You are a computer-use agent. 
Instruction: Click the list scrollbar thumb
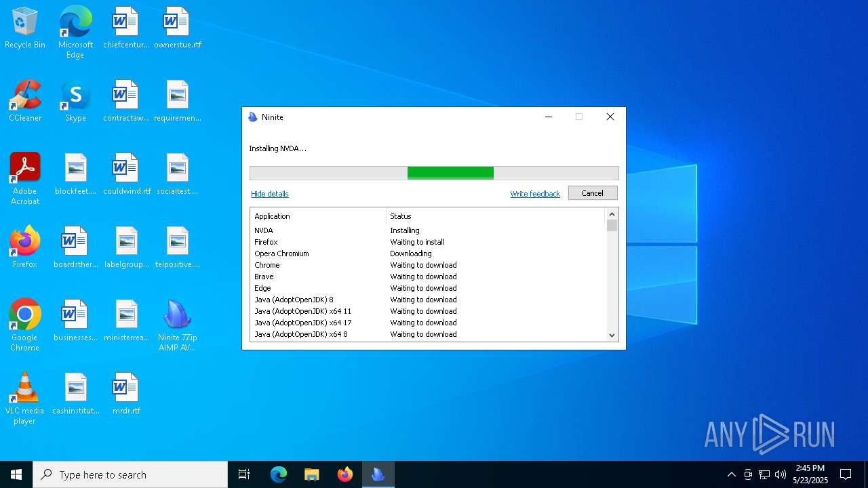point(612,226)
